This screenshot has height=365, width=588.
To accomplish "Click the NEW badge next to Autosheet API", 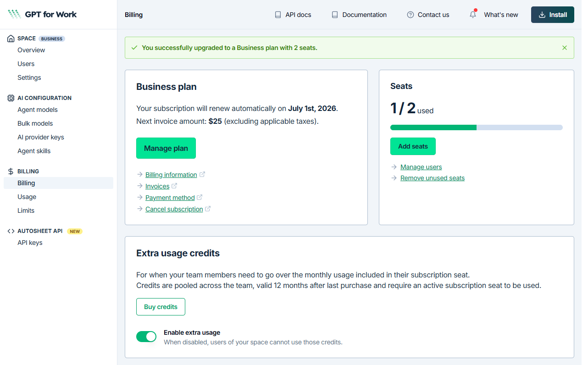I will [75, 231].
